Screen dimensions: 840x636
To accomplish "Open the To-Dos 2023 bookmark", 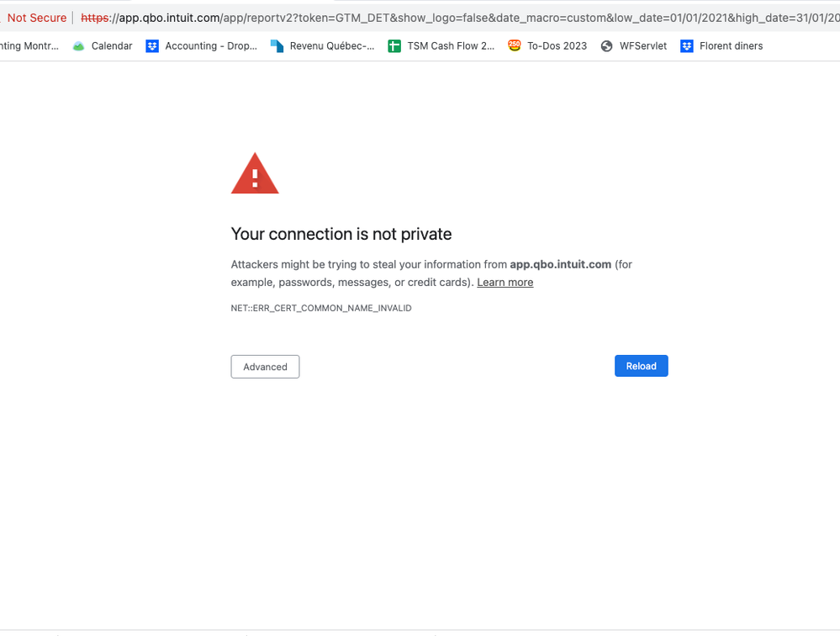I will pyautogui.click(x=557, y=46).
